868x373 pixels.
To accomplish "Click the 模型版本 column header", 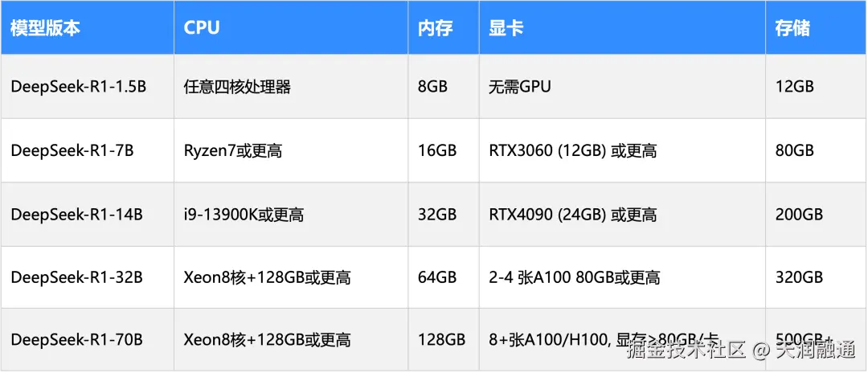I will point(88,27).
